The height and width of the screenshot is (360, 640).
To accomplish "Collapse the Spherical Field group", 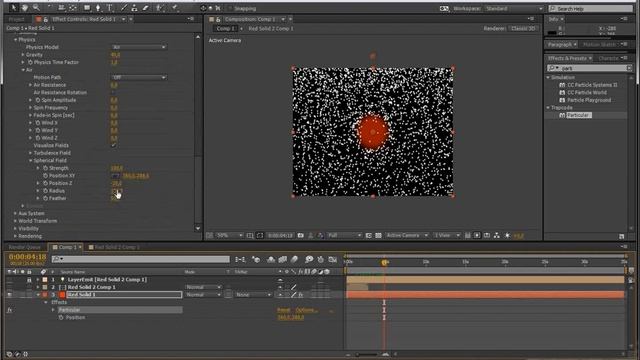I will pyautogui.click(x=31, y=161).
